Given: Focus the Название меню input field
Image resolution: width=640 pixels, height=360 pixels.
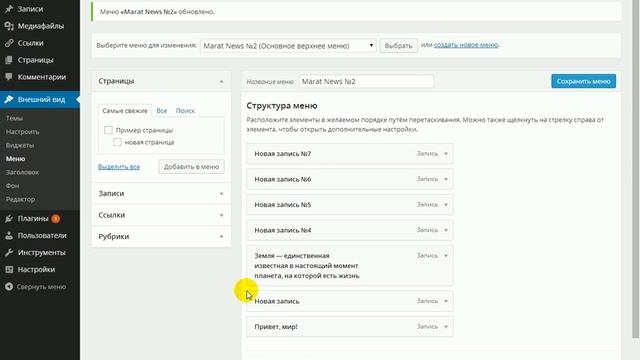Looking at the screenshot, I should [366, 81].
